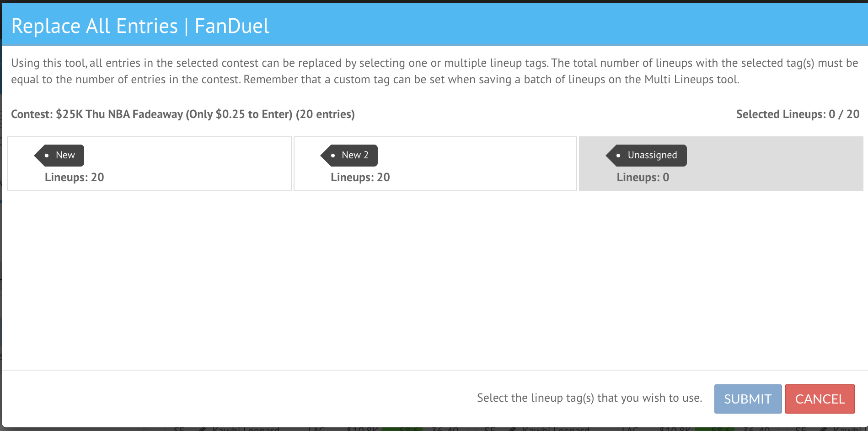
Task: Click the Replace All Entries dialog title
Action: (140, 26)
